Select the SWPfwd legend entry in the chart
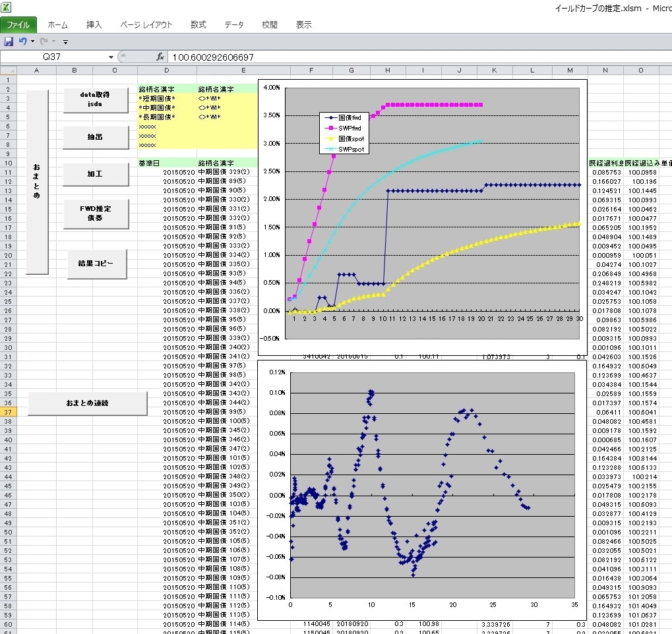This screenshot has height=634, width=672. [x=344, y=128]
